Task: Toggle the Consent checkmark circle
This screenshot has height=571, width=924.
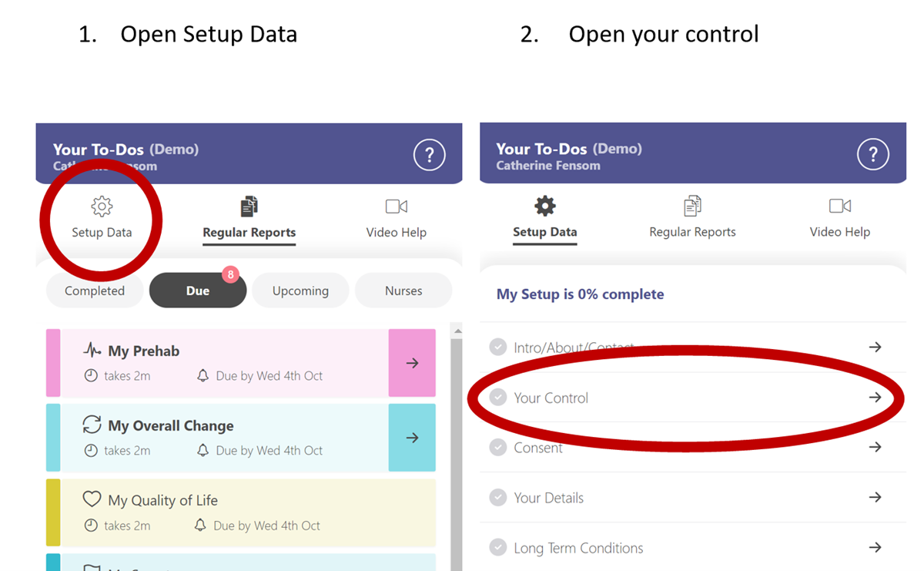Action: 498,448
